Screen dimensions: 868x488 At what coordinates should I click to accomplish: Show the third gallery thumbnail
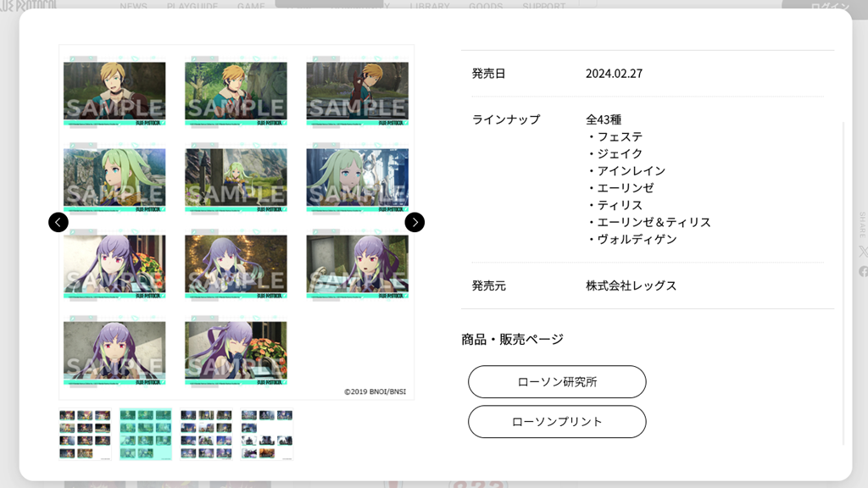[206, 435]
